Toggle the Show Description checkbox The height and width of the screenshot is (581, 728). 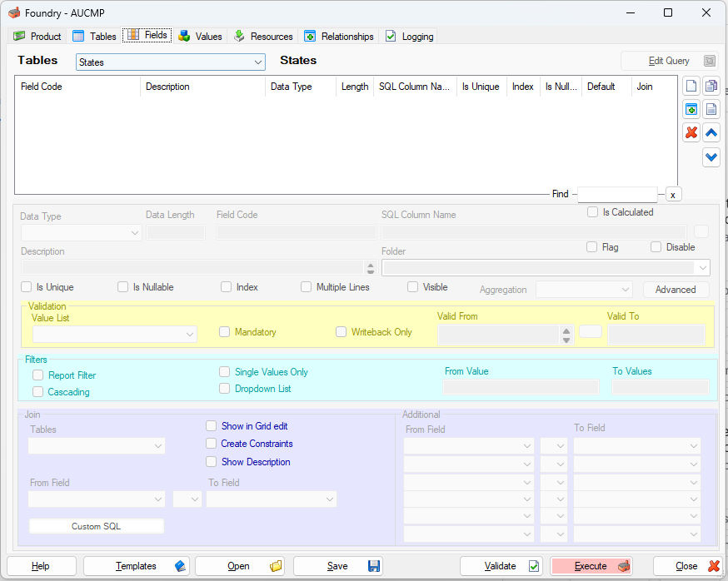coord(212,462)
